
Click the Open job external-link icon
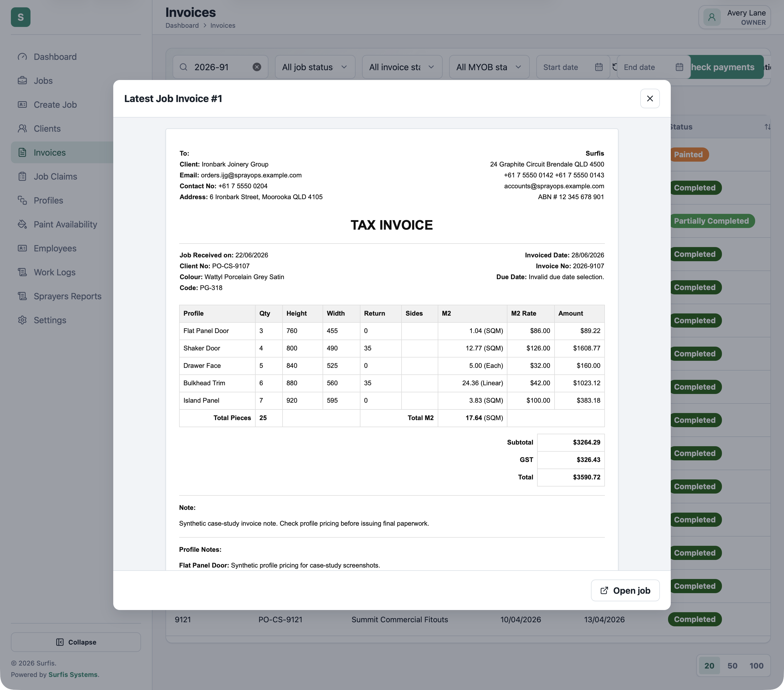click(x=604, y=590)
